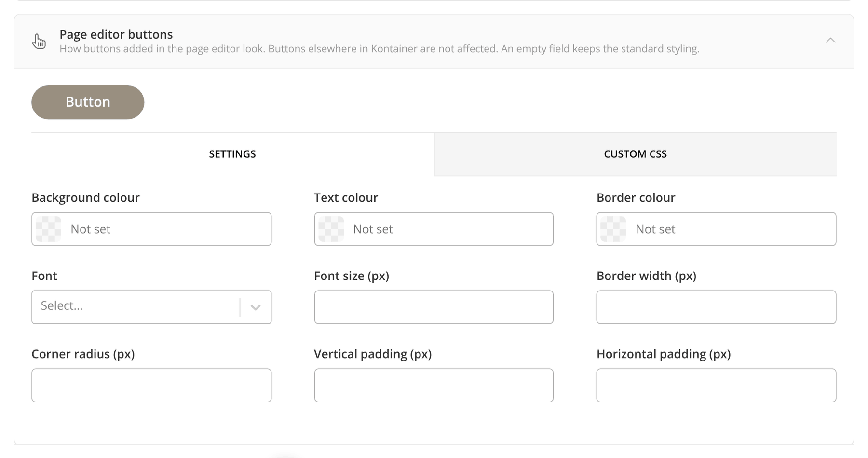Focus the Horizontal padding (px) field

pyautogui.click(x=716, y=385)
